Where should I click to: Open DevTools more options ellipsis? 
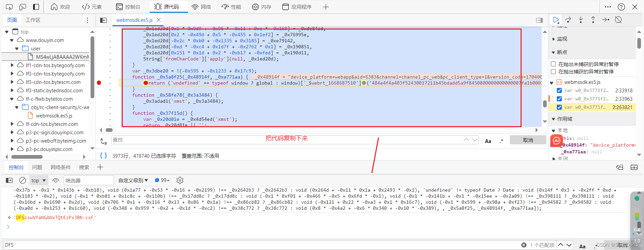click(608, 7)
